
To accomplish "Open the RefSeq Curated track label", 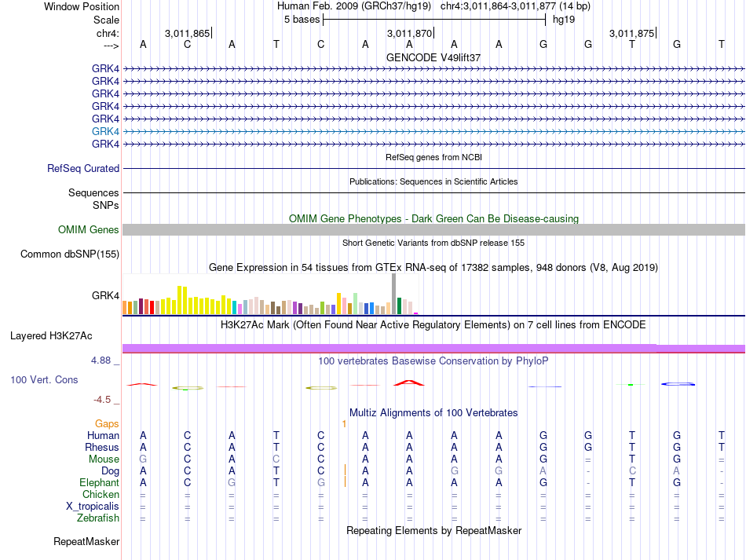I will click(83, 168).
